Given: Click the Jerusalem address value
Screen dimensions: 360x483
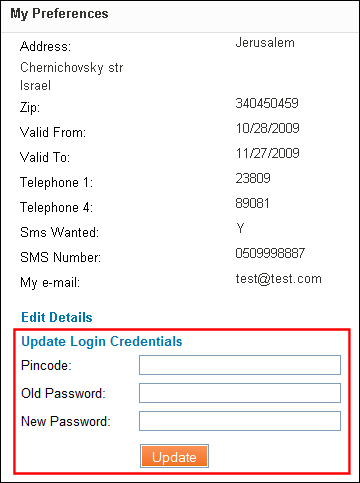Looking at the screenshot, I should [265, 43].
